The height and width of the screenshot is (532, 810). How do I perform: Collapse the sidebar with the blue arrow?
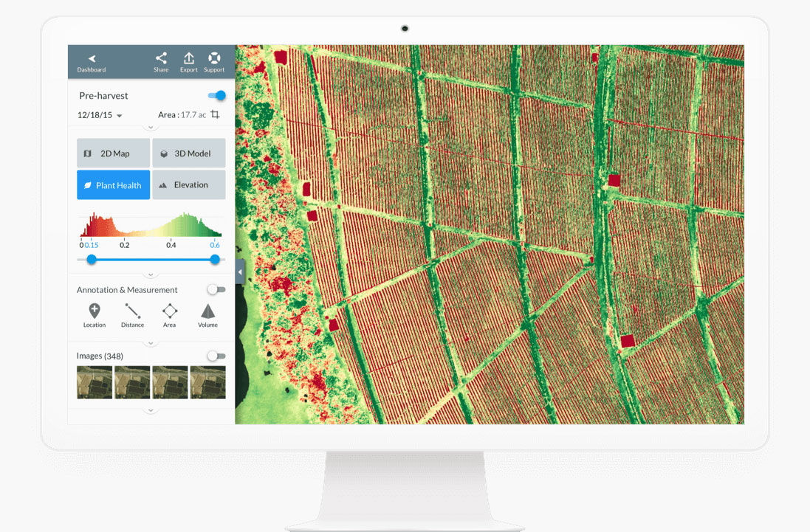(239, 272)
